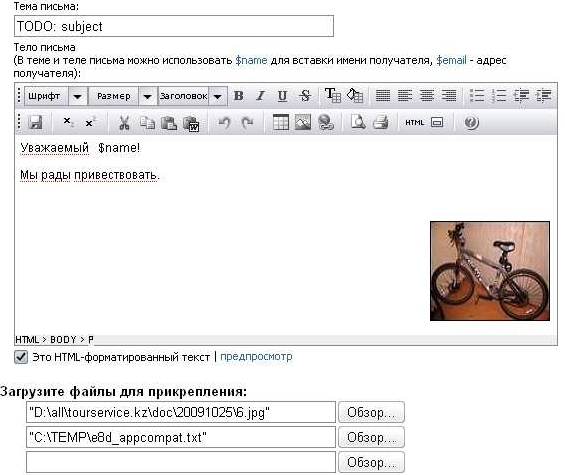Viewport: 565px width, 475px height.
Task: Open the предпросмотр preview link
Action: [x=256, y=357]
